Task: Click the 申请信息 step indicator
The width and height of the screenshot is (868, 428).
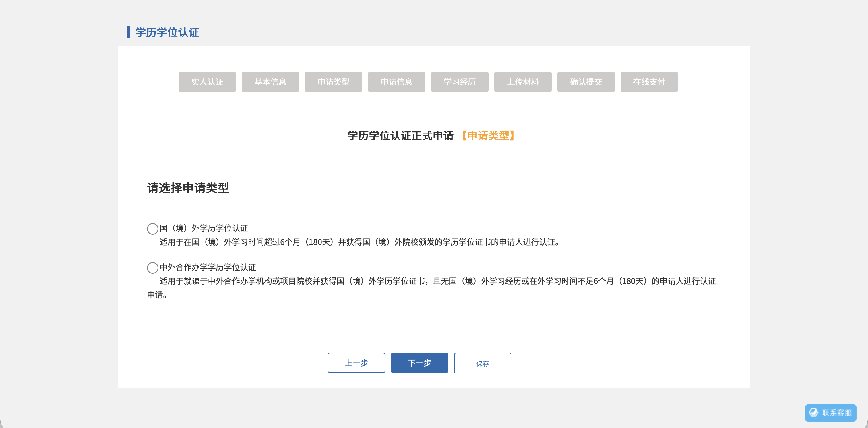Action: [396, 82]
